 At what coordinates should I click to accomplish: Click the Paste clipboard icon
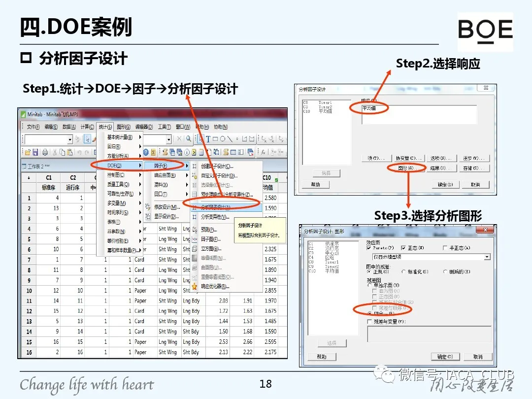(x=69, y=152)
